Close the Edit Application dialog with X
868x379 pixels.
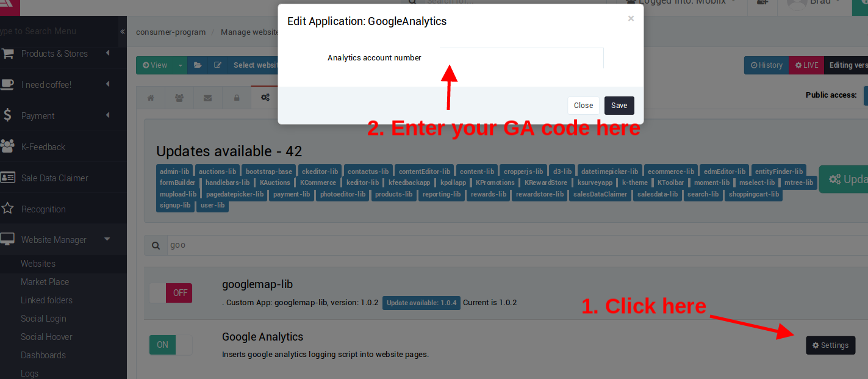[x=631, y=18]
